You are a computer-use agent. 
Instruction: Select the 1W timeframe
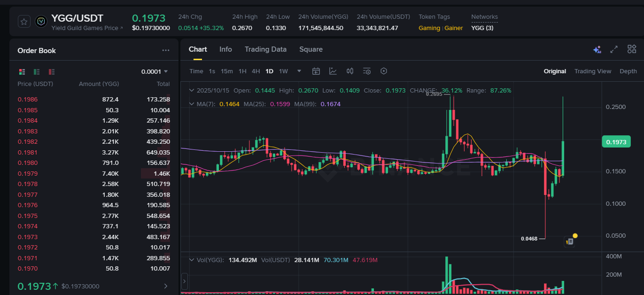(283, 71)
